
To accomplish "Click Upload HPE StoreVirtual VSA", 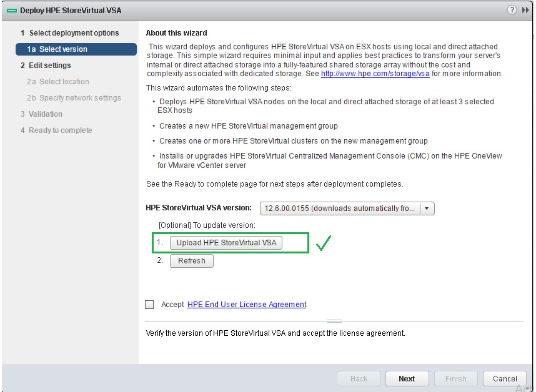I will click(226, 243).
